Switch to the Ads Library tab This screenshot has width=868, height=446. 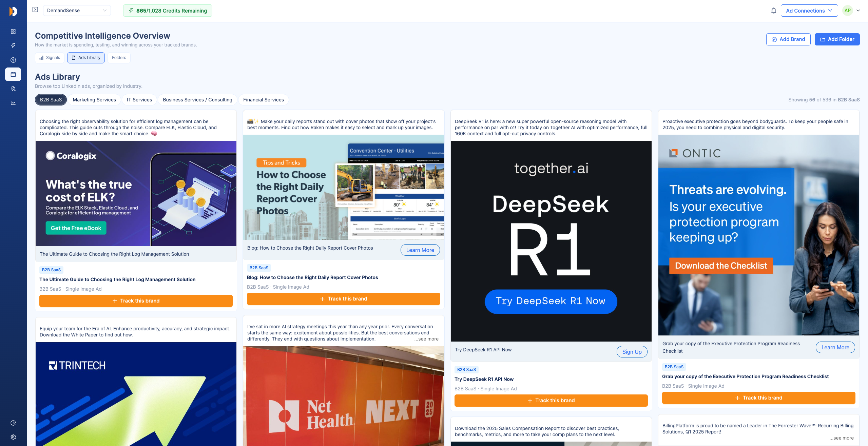coord(86,58)
